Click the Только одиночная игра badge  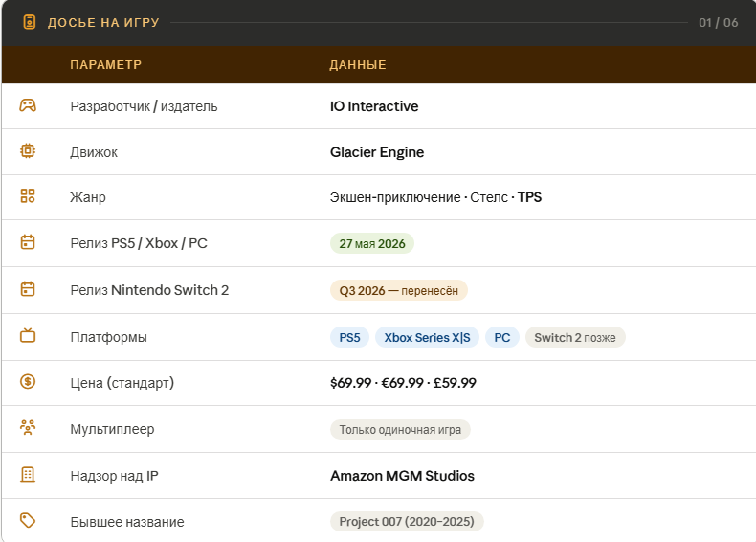(400, 430)
